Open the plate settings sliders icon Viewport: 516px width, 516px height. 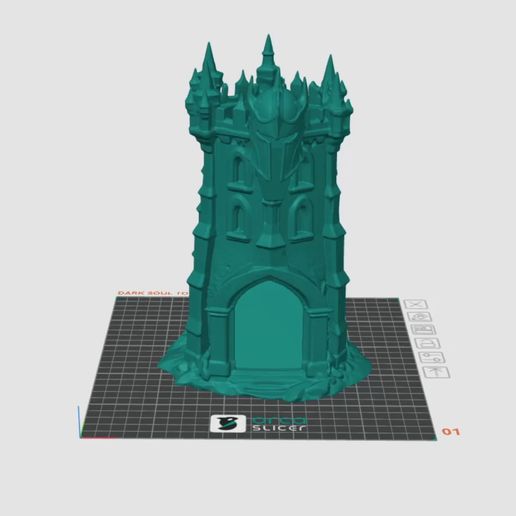click(x=433, y=358)
